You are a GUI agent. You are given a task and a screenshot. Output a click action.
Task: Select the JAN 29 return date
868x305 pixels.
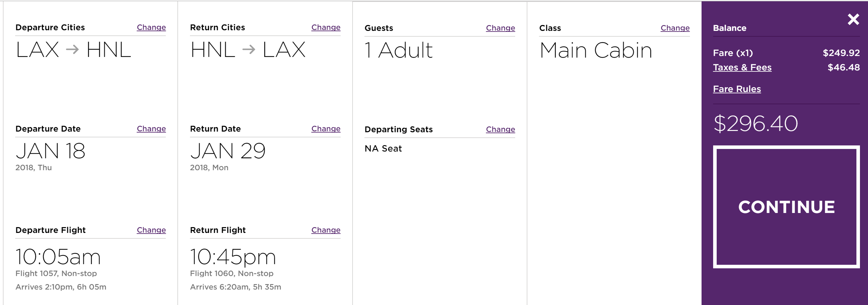[228, 151]
